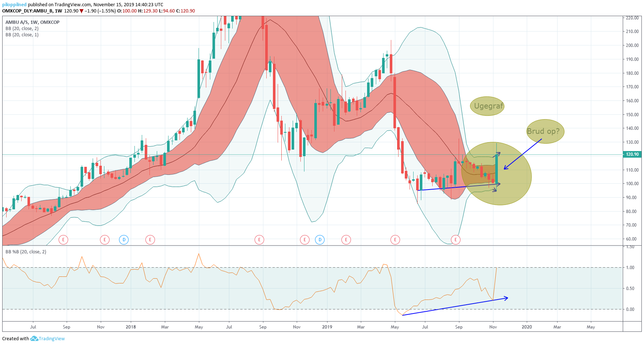Click the earnings E marker near November 2017
Viewport: 644px width, 345px height.
click(105, 240)
